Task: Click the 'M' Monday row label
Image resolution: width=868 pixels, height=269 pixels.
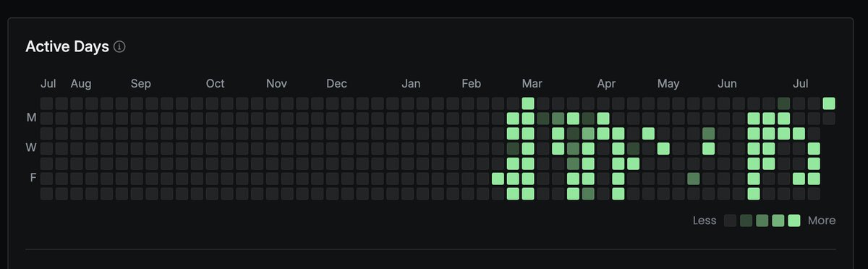Action: [x=32, y=118]
